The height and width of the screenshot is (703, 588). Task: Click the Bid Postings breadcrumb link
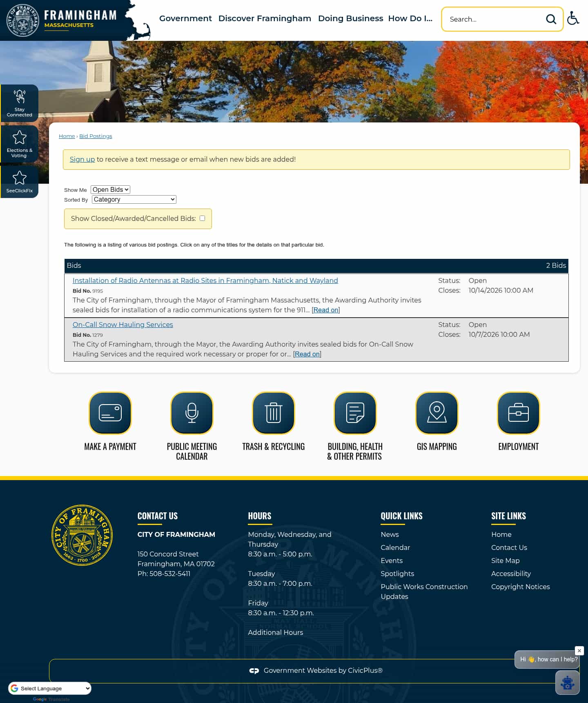click(96, 136)
